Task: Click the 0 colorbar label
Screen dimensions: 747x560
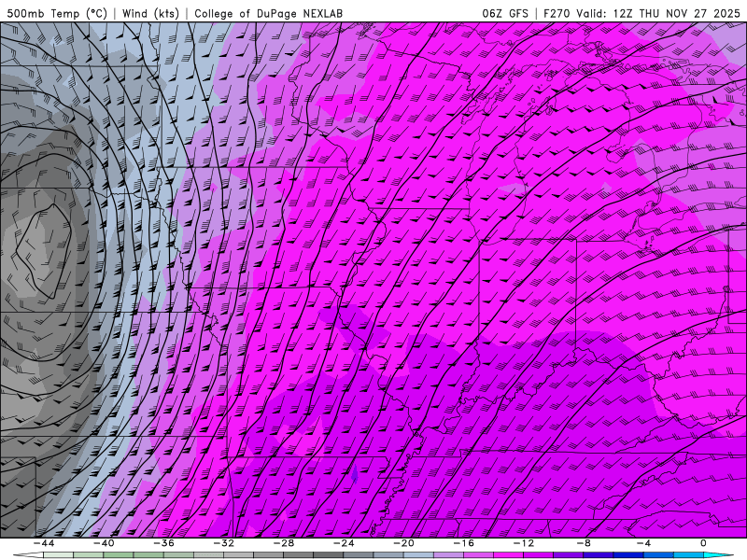Action: pos(703,543)
